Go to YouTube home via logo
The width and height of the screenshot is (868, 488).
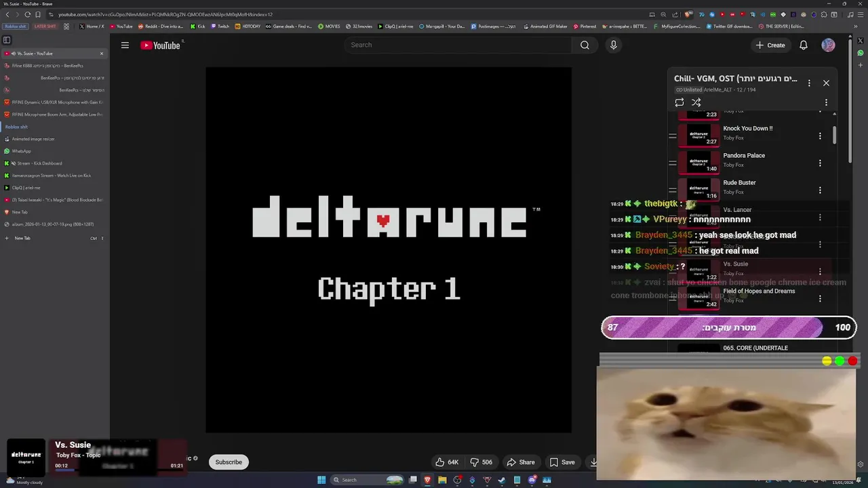click(x=161, y=45)
